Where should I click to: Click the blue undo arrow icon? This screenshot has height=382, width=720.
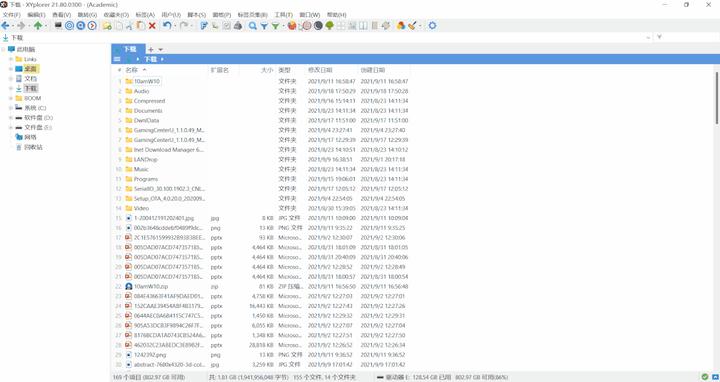coord(167,26)
